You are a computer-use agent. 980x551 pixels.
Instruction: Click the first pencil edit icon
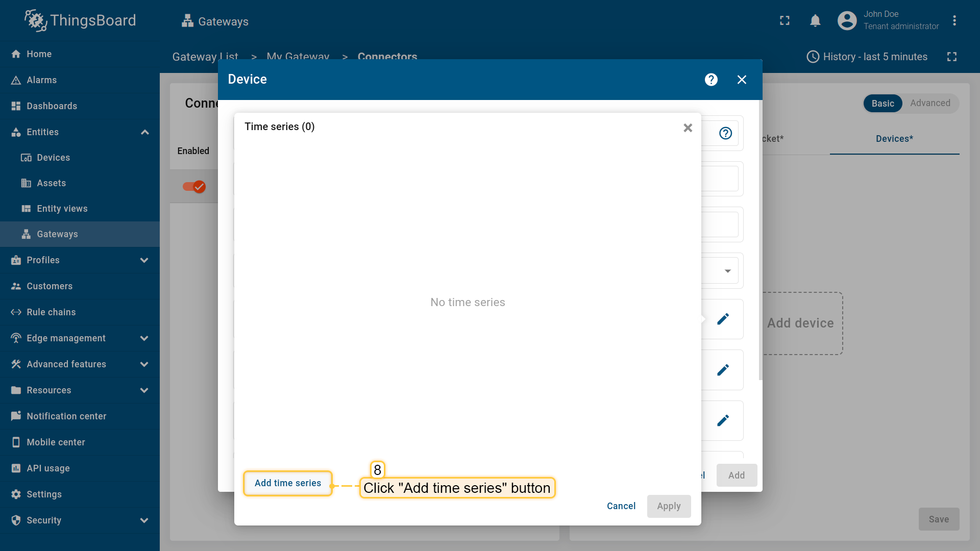(723, 319)
